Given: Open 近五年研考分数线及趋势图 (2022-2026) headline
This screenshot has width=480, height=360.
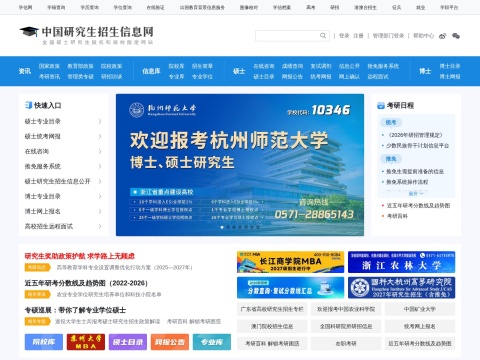Looking at the screenshot, I should pyautogui.click(x=86, y=283).
